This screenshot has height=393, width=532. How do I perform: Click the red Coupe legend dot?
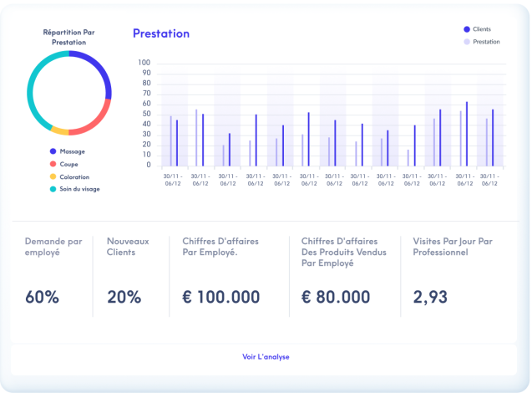tap(53, 164)
